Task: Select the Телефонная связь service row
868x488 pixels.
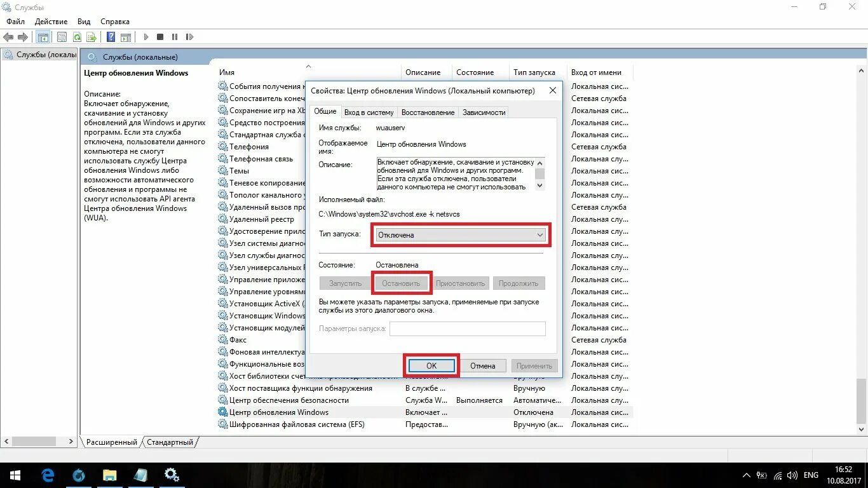Action: [x=261, y=159]
